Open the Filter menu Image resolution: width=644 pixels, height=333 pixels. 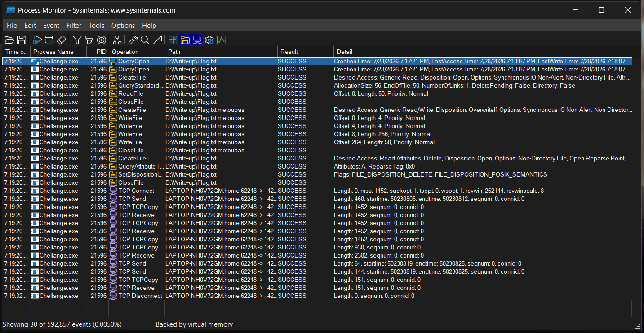pos(74,26)
